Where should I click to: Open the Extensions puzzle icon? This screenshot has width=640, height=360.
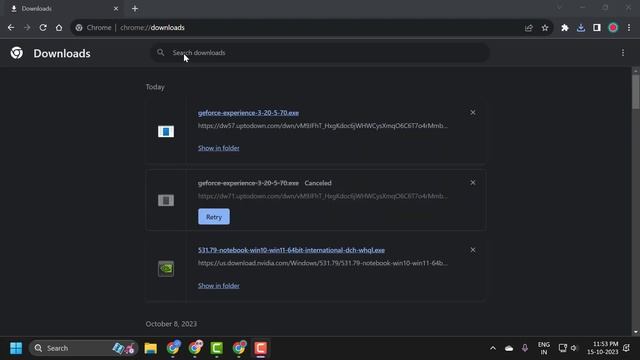(x=564, y=28)
